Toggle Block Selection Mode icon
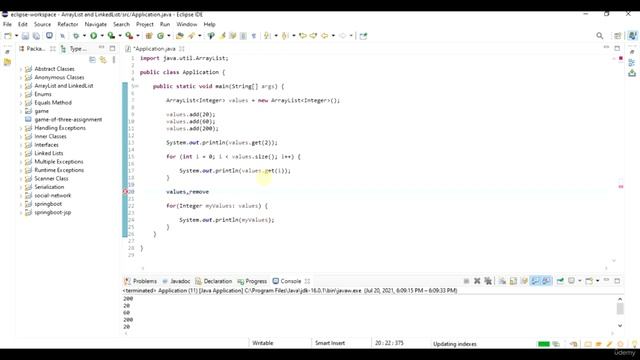 tap(243, 36)
